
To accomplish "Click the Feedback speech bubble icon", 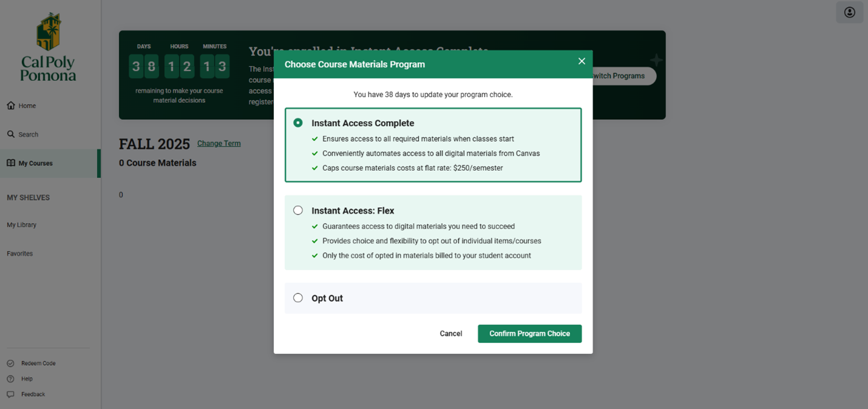I will pyautogui.click(x=10, y=394).
